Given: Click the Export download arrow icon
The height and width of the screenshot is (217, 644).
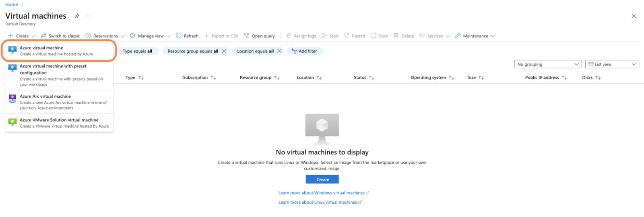Looking at the screenshot, I should tap(206, 36).
